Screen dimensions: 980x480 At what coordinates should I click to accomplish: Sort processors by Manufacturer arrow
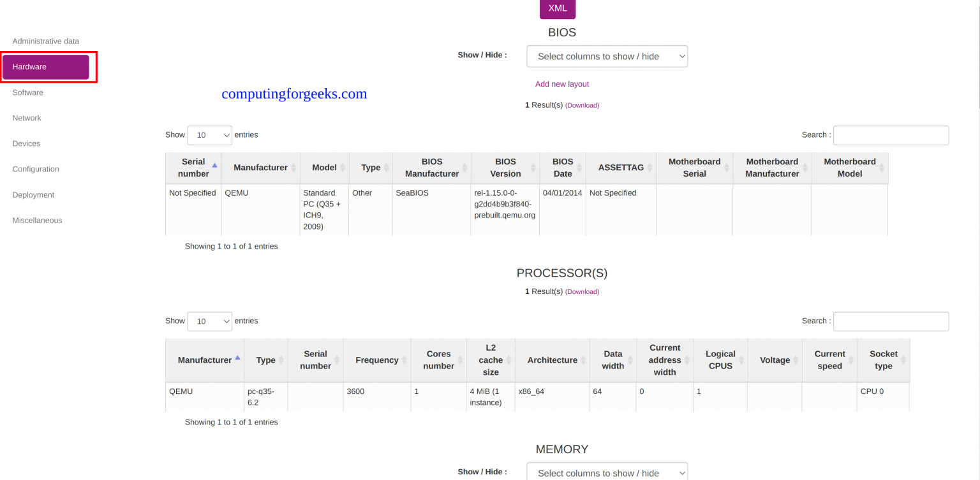click(x=237, y=358)
